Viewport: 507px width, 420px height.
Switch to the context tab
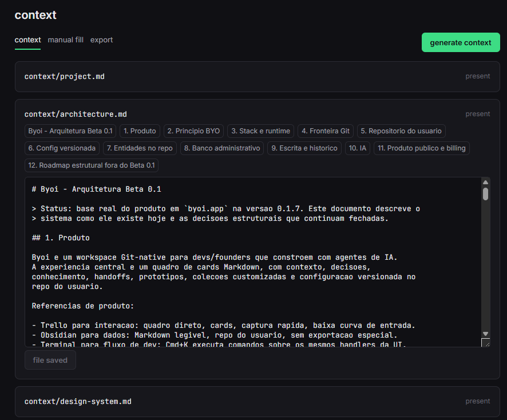click(27, 40)
